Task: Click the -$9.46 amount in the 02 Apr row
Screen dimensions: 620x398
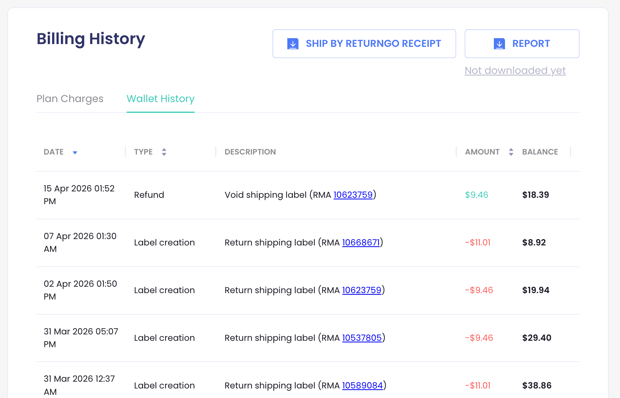Action: point(479,290)
